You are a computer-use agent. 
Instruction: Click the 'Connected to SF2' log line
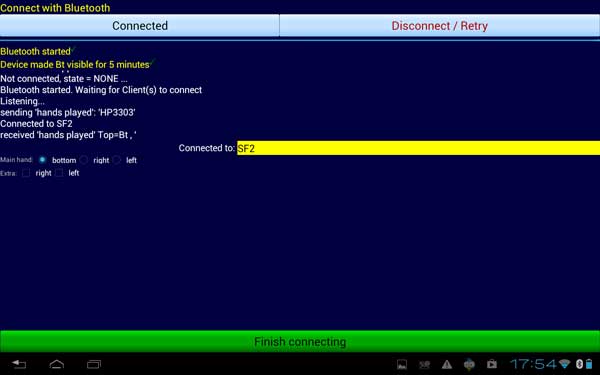(x=36, y=124)
